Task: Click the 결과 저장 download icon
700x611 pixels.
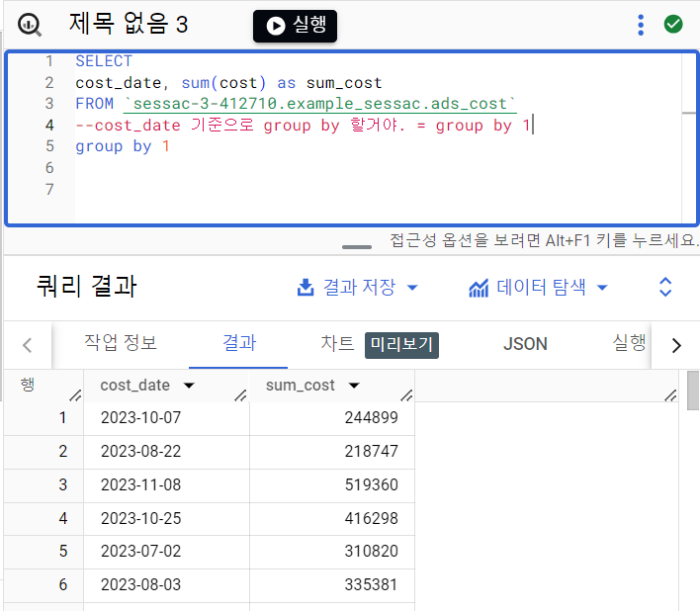Action: point(306,288)
